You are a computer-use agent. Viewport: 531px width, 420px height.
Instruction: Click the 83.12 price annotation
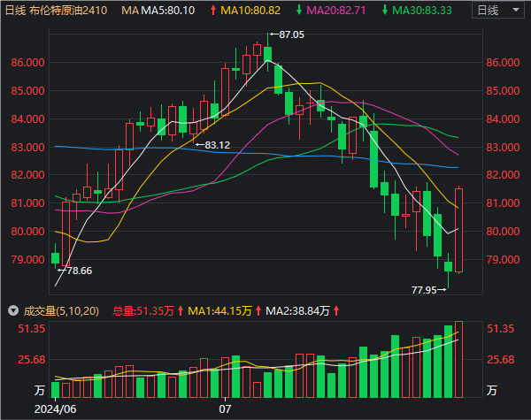[x=217, y=145]
